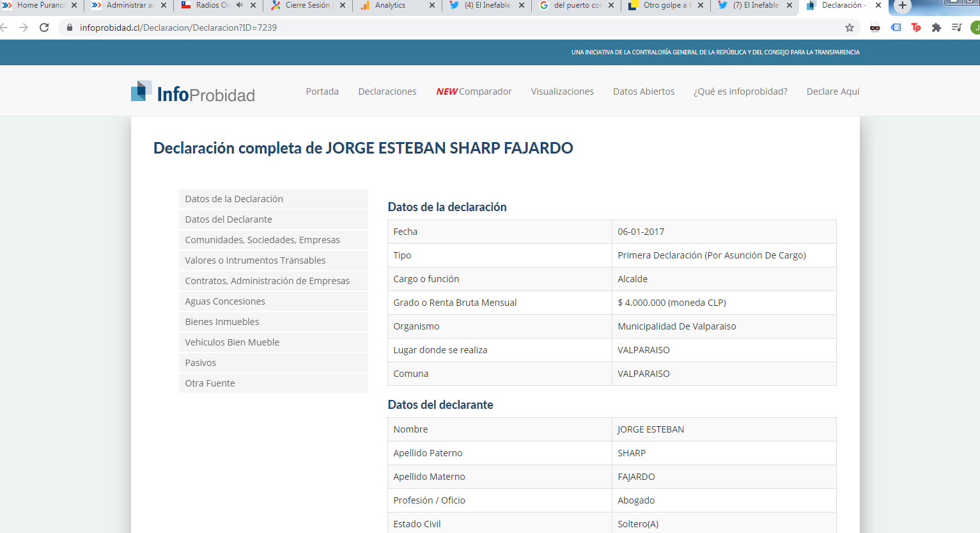Click the date value 06-01-2017
Screen dimensions: 980x533
click(x=641, y=232)
